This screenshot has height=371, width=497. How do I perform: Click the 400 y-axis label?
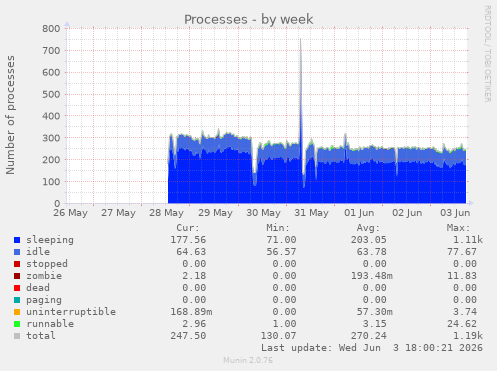(x=51, y=116)
